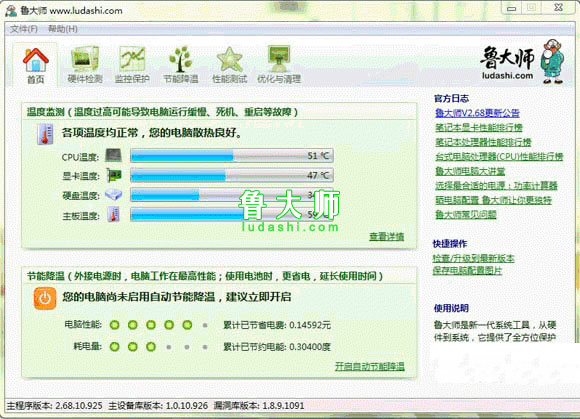Click the 快捷操作 heading
This screenshot has height=419, width=580.
tap(450, 244)
